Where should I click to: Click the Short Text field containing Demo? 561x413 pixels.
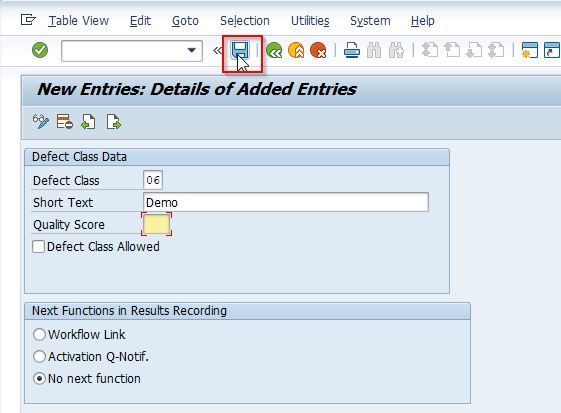[x=286, y=202]
